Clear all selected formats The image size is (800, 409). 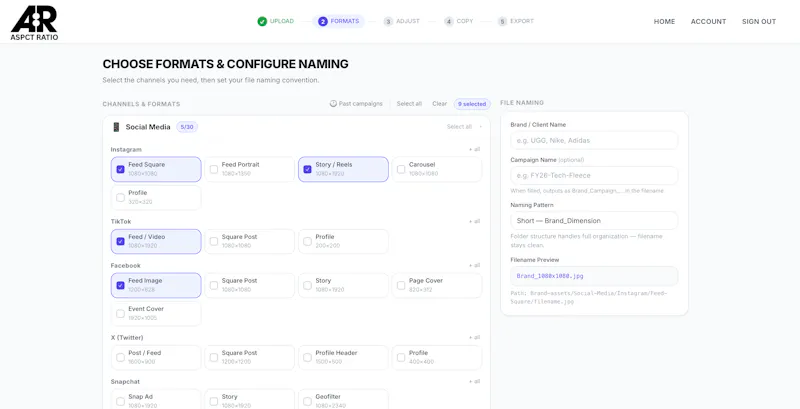click(439, 104)
